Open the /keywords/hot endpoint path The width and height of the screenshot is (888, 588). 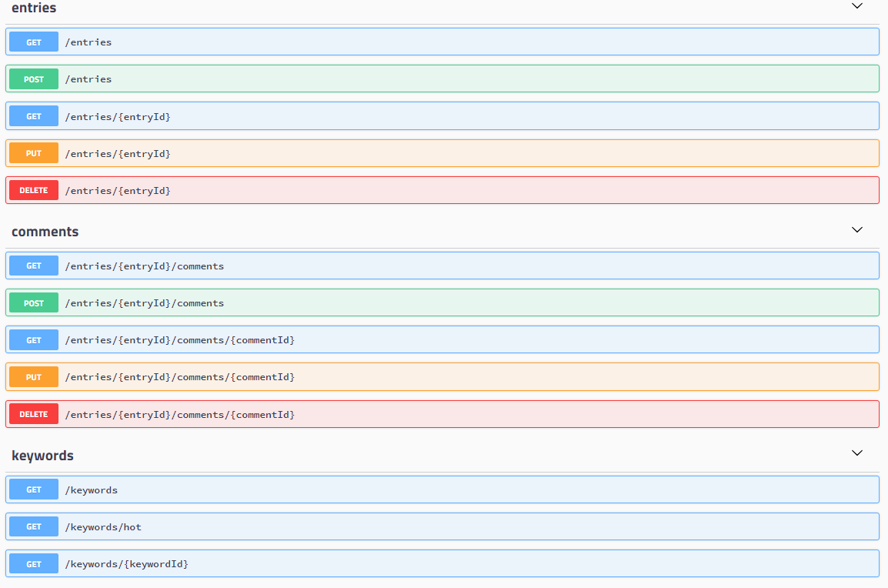click(103, 526)
